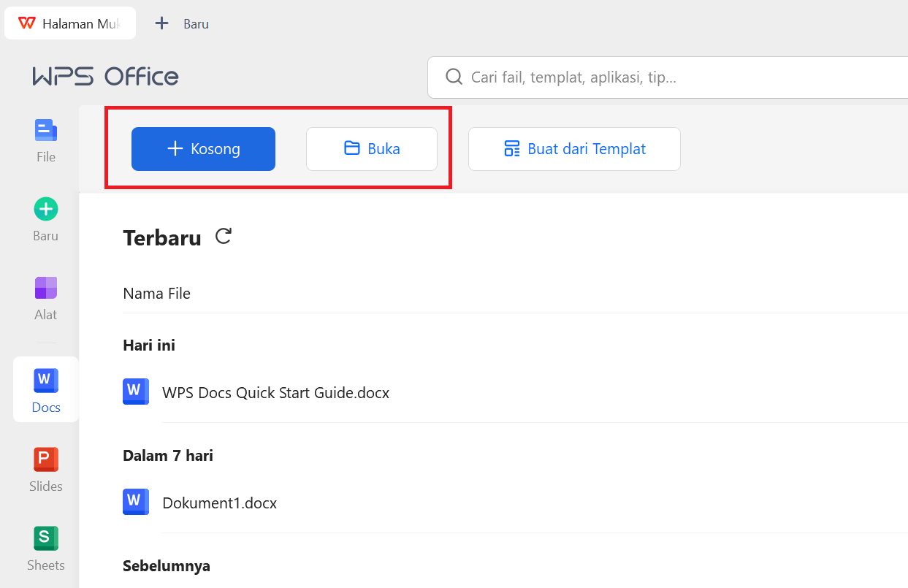The image size is (908, 588).
Task: Click the WPS logo in Halaman tab
Action: 27,23
